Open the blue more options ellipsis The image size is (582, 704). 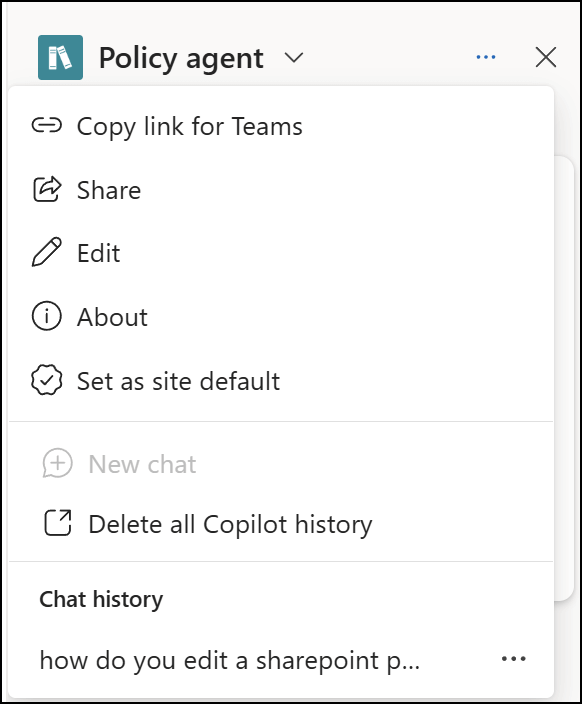click(x=486, y=57)
